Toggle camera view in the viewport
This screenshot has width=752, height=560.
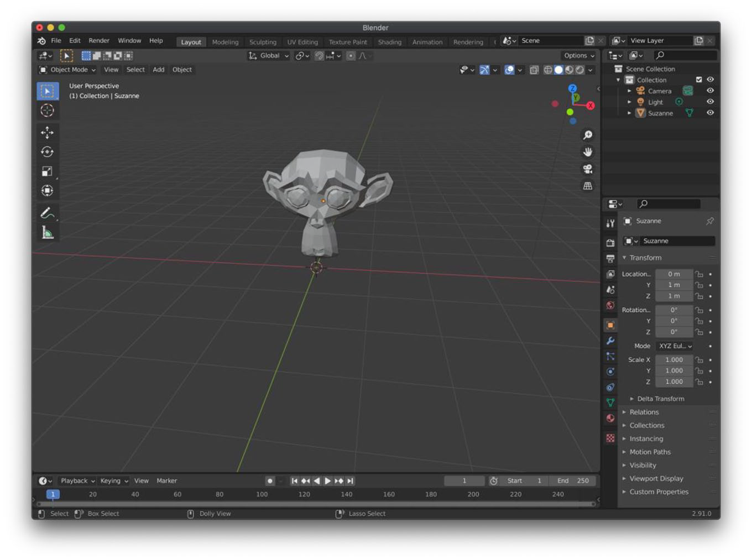588,169
